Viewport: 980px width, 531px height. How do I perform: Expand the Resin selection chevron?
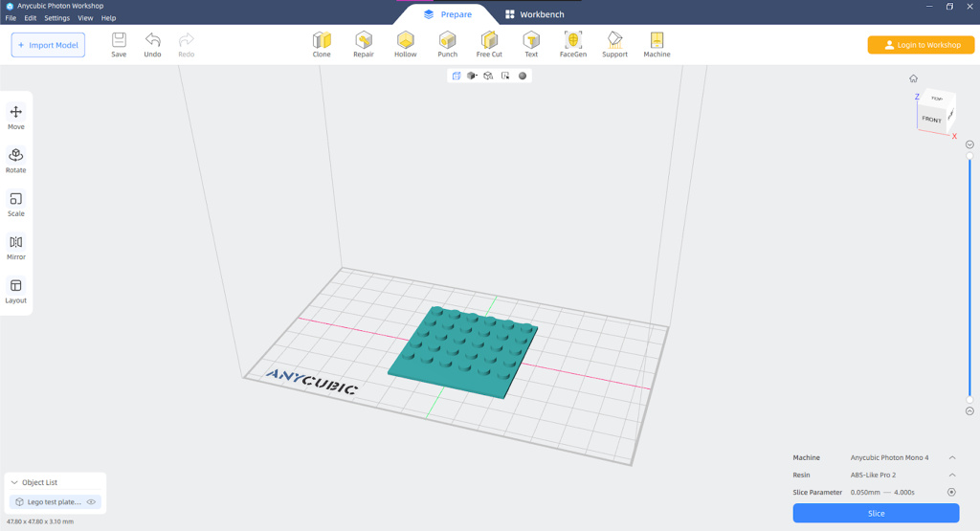point(952,476)
